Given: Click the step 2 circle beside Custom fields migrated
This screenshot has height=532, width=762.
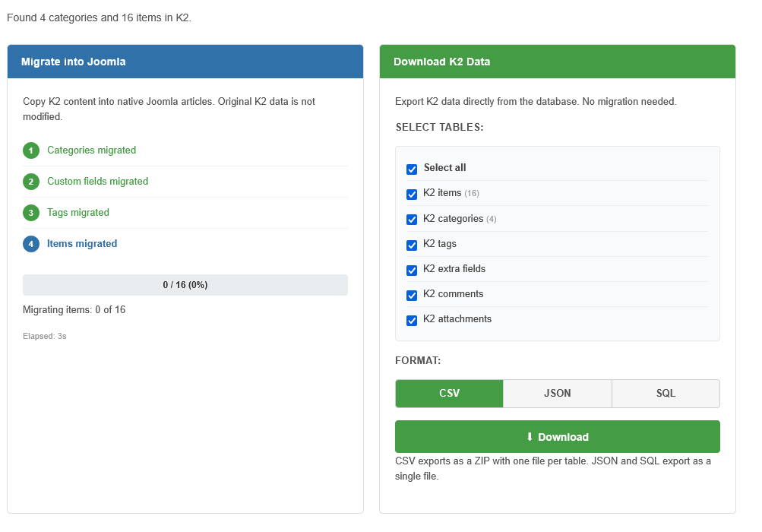Looking at the screenshot, I should click(x=30, y=182).
